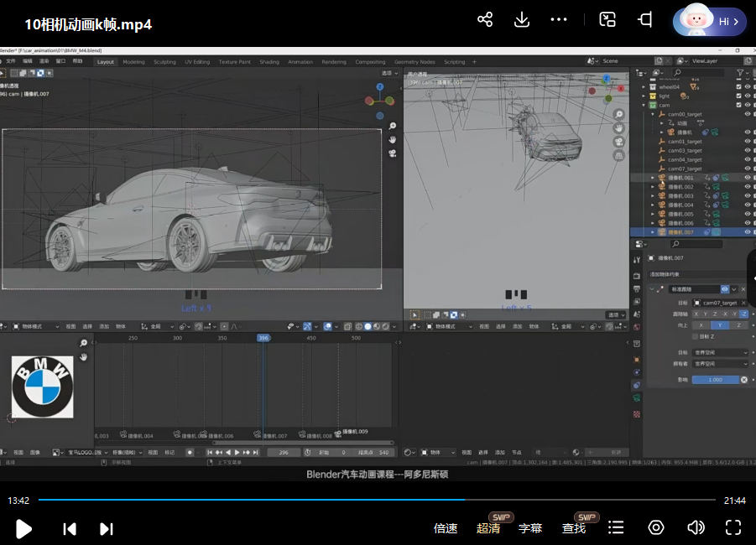
Task: Click the share icon in the player header
Action: [x=484, y=20]
